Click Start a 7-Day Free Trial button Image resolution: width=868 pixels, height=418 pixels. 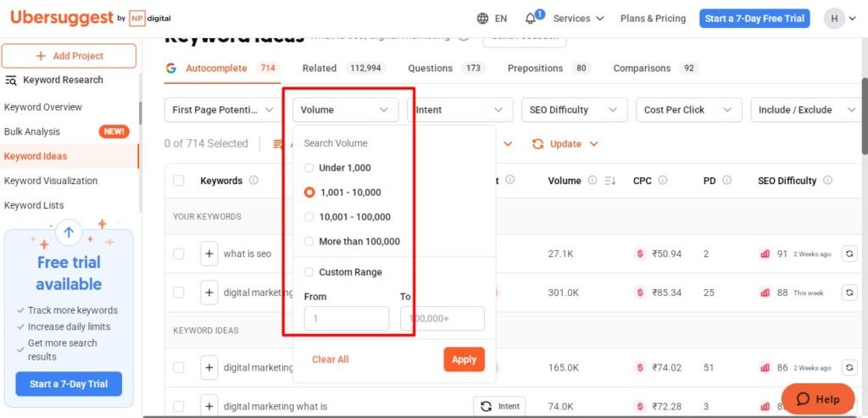(754, 19)
